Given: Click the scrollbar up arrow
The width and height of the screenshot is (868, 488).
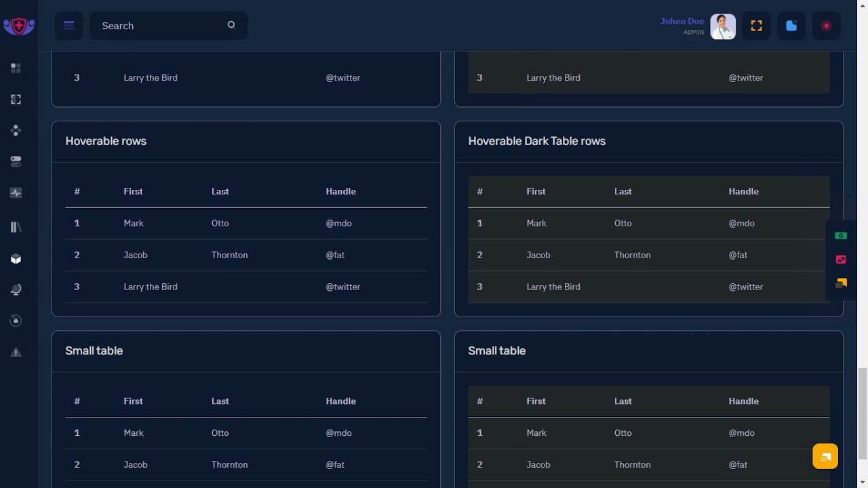Looking at the screenshot, I should 863,5.
